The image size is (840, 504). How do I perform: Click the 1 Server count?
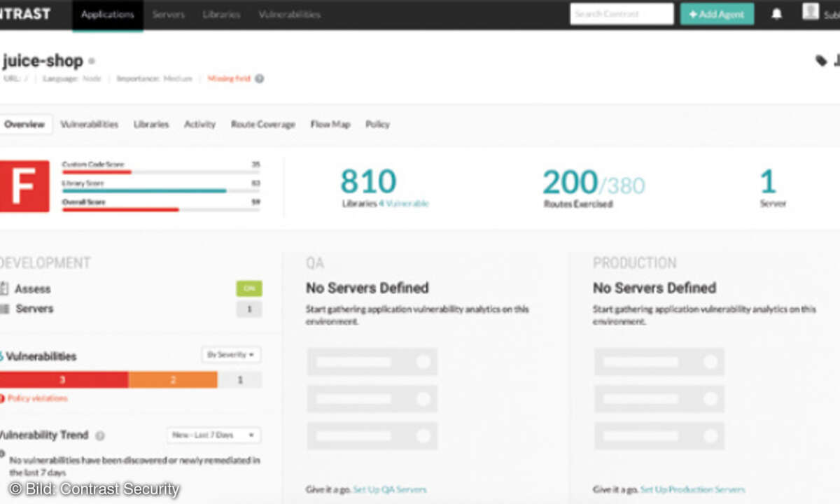769,182
